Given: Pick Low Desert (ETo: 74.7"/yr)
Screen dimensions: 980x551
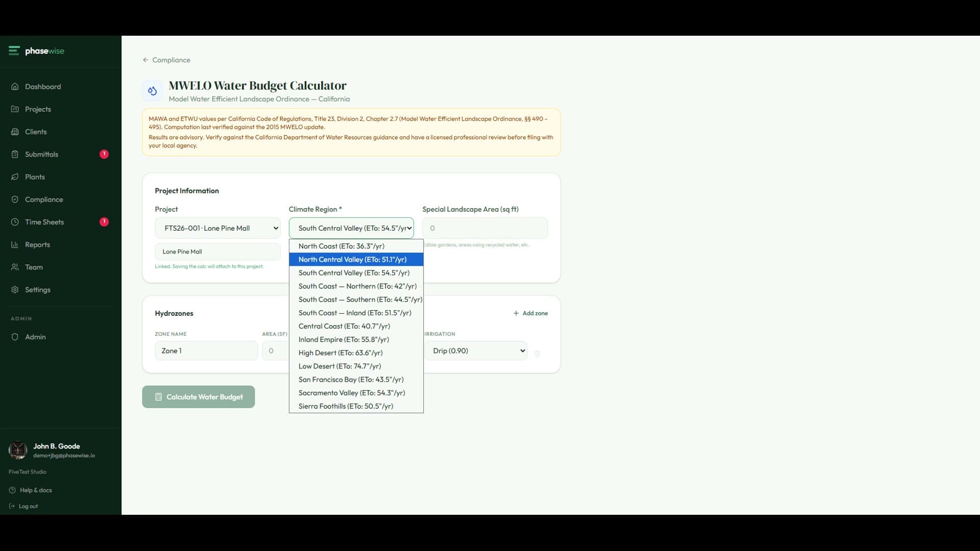Looking at the screenshot, I should [x=356, y=366].
